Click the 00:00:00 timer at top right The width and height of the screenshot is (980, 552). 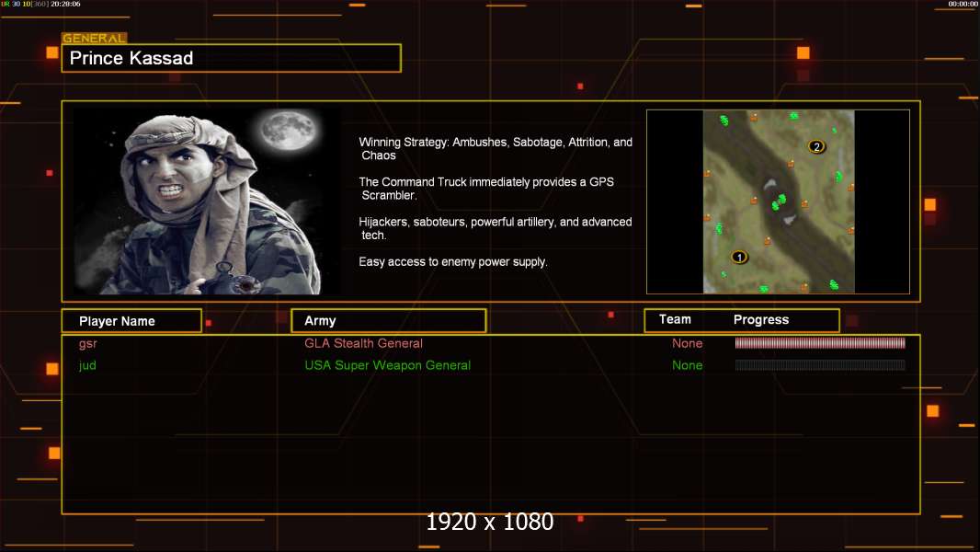coord(963,5)
